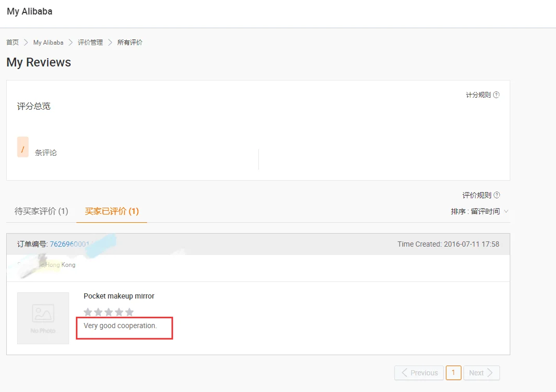The width and height of the screenshot is (556, 392).
Task: Click the 所有评价 breadcrumb item
Action: tap(130, 43)
